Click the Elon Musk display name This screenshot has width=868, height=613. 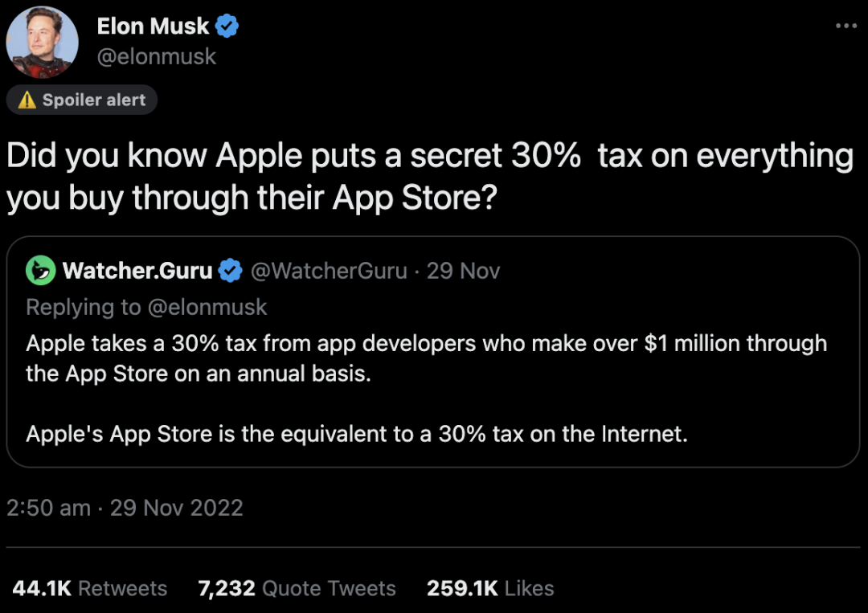coord(153,27)
